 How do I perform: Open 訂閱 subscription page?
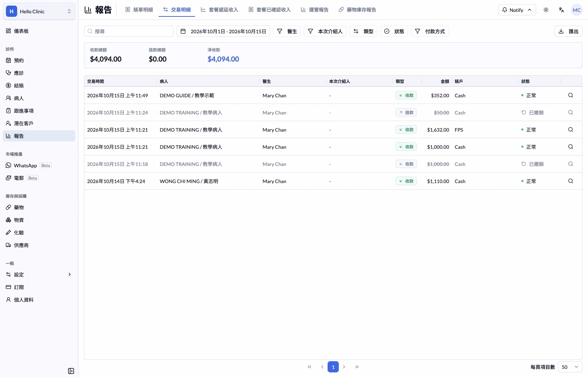(x=39, y=287)
